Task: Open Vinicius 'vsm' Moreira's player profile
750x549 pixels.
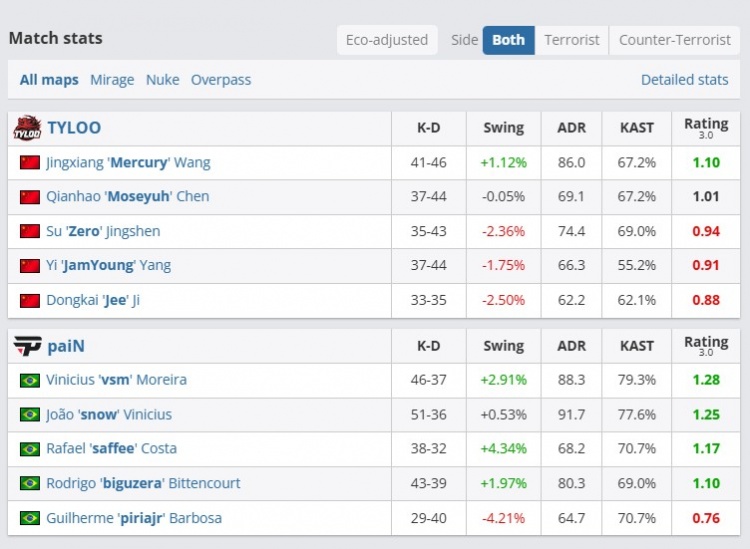Action: pyautogui.click(x=116, y=380)
